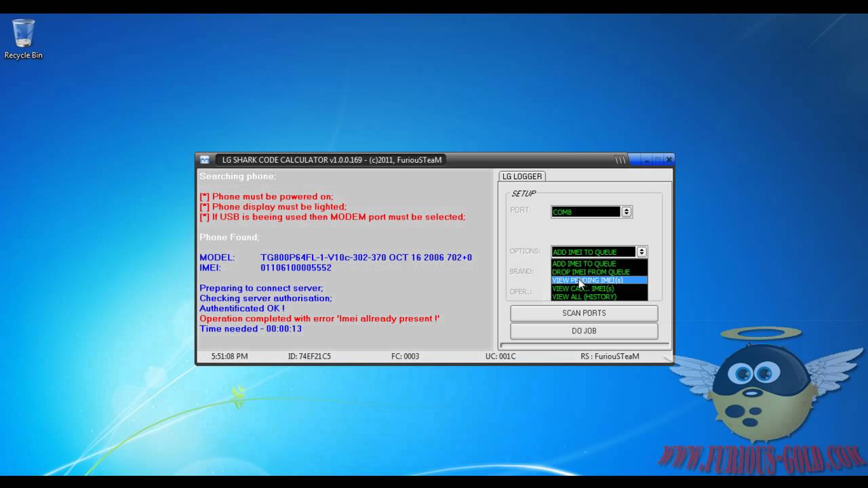
Task: Switch to the LG LOGGER tab
Action: (x=522, y=176)
